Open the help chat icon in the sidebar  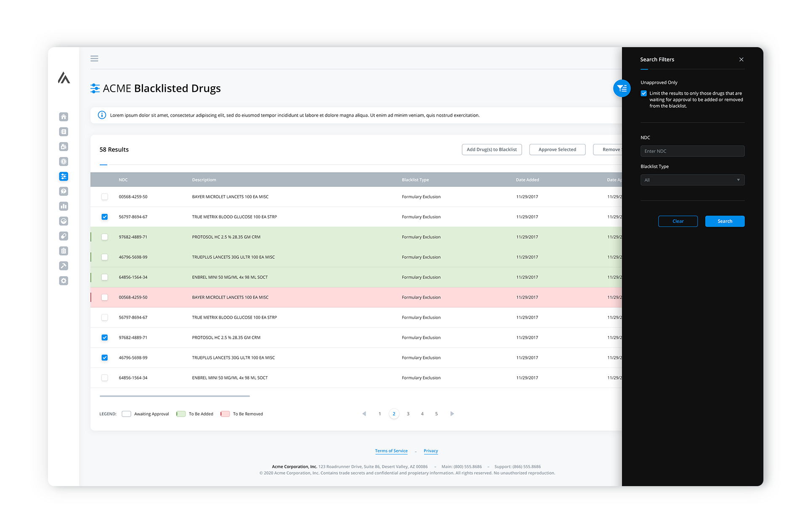(64, 191)
